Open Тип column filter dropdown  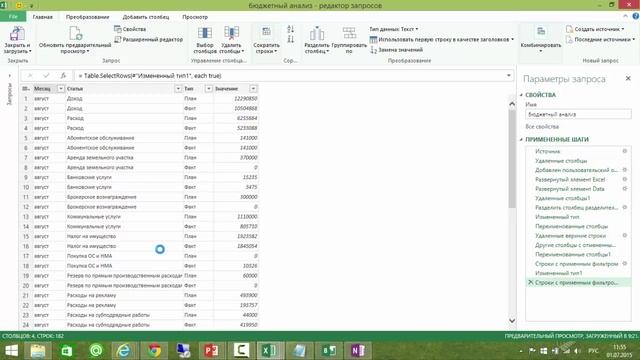pos(209,89)
